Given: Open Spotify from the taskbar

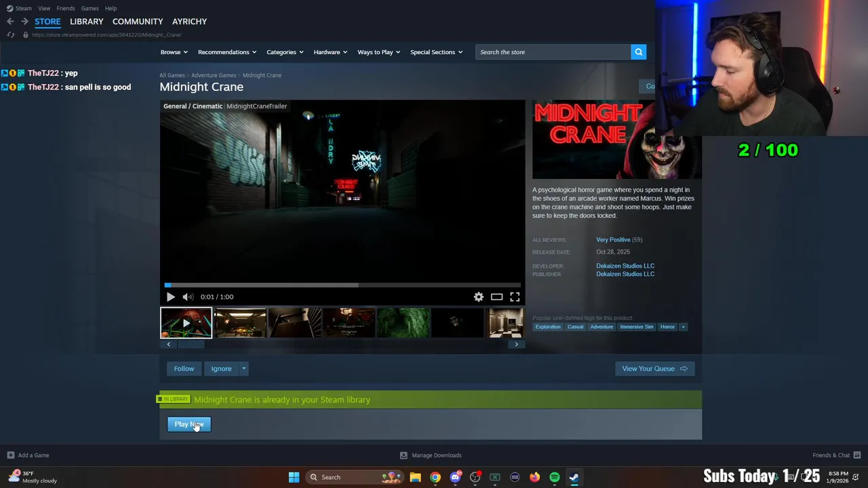Looking at the screenshot, I should coord(555,477).
